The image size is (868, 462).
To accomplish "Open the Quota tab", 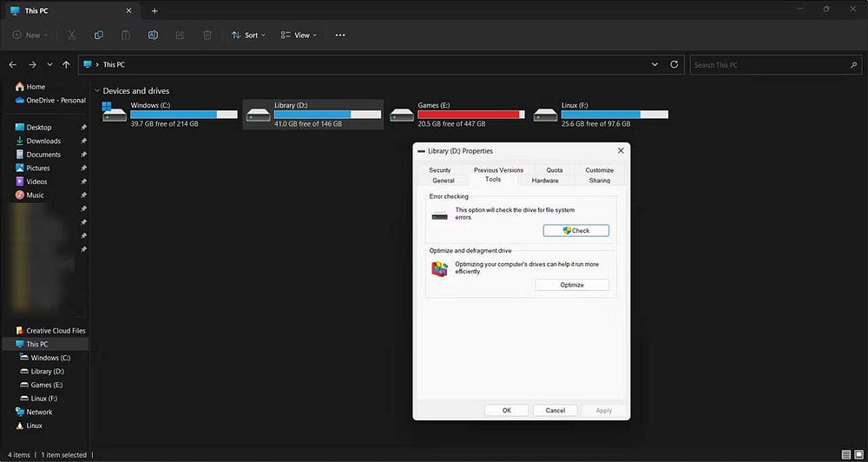I will click(555, 170).
